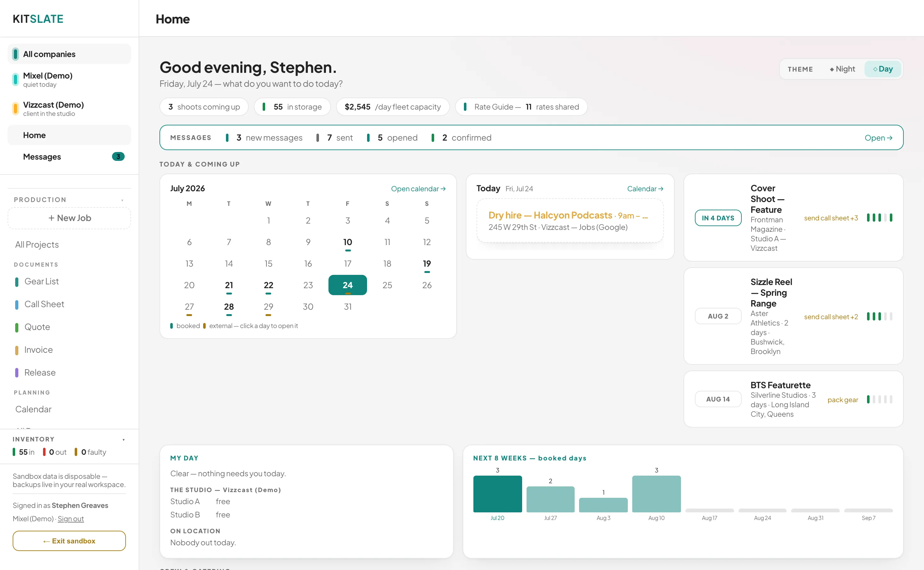The width and height of the screenshot is (924, 570).
Task: Click 3 shoots coming up chip
Action: [x=204, y=107]
